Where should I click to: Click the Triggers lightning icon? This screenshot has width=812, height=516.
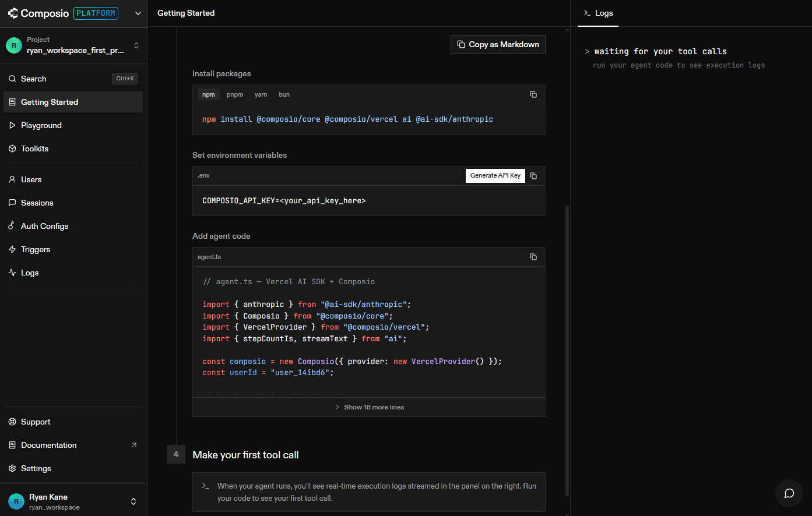(x=12, y=249)
